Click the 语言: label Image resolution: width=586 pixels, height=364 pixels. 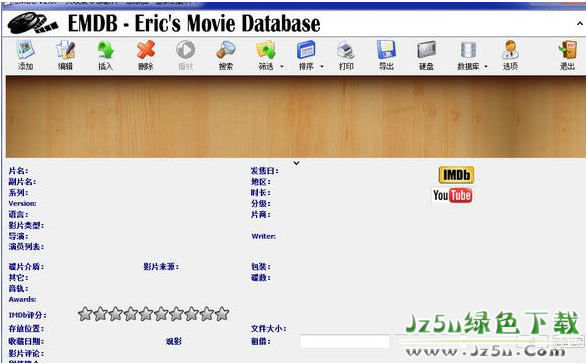[18, 215]
